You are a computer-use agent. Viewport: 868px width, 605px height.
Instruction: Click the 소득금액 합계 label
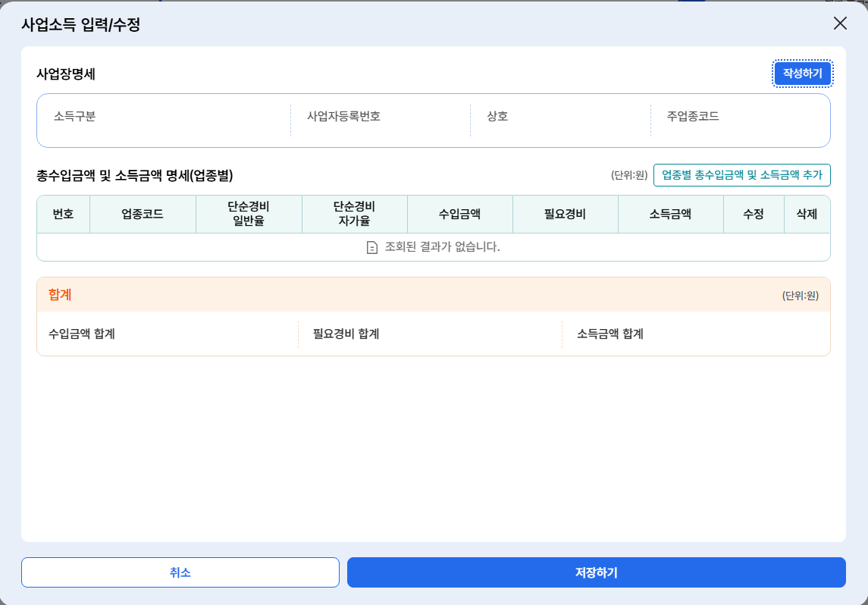[x=610, y=334]
